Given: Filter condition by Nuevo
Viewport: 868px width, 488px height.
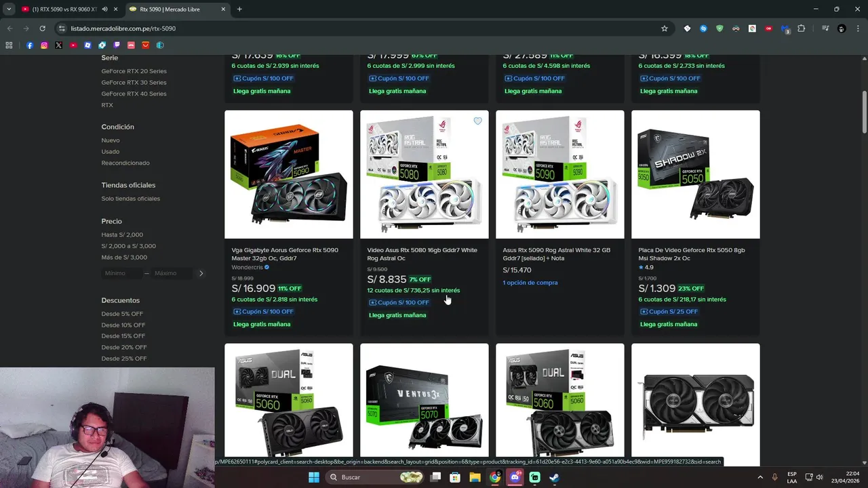Looking at the screenshot, I should pyautogui.click(x=111, y=140).
